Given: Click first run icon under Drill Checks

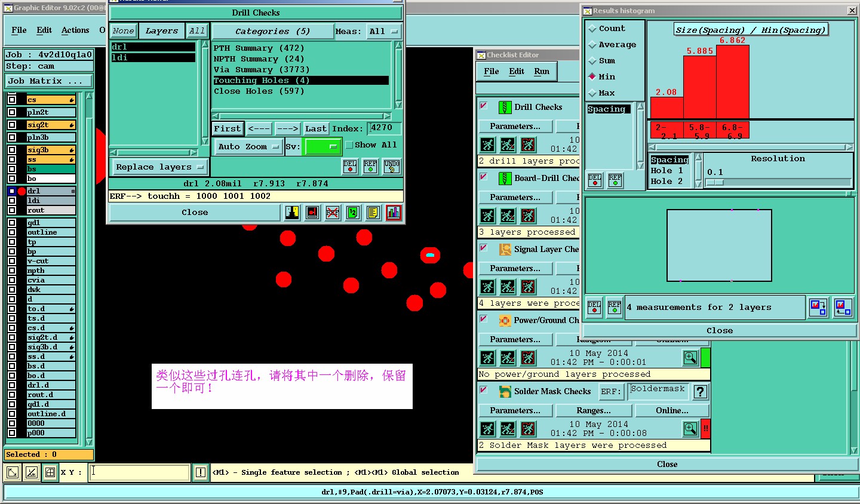Looking at the screenshot, I should coord(488,145).
